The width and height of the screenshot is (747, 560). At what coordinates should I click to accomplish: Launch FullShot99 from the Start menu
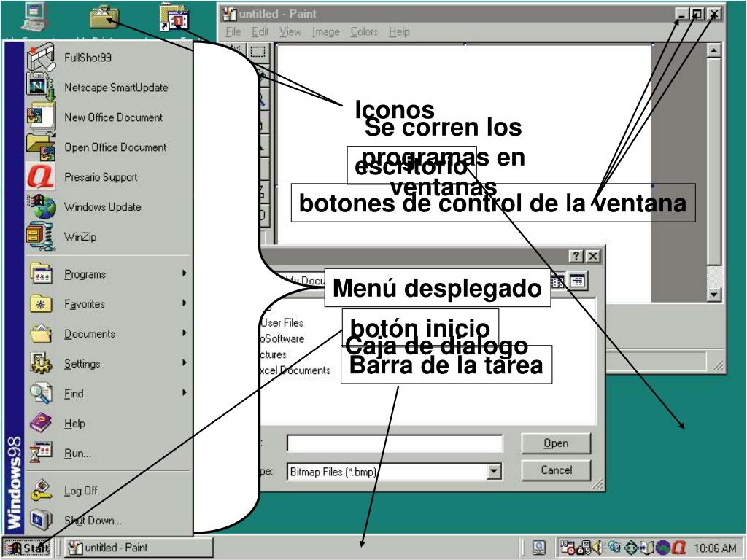108,58
